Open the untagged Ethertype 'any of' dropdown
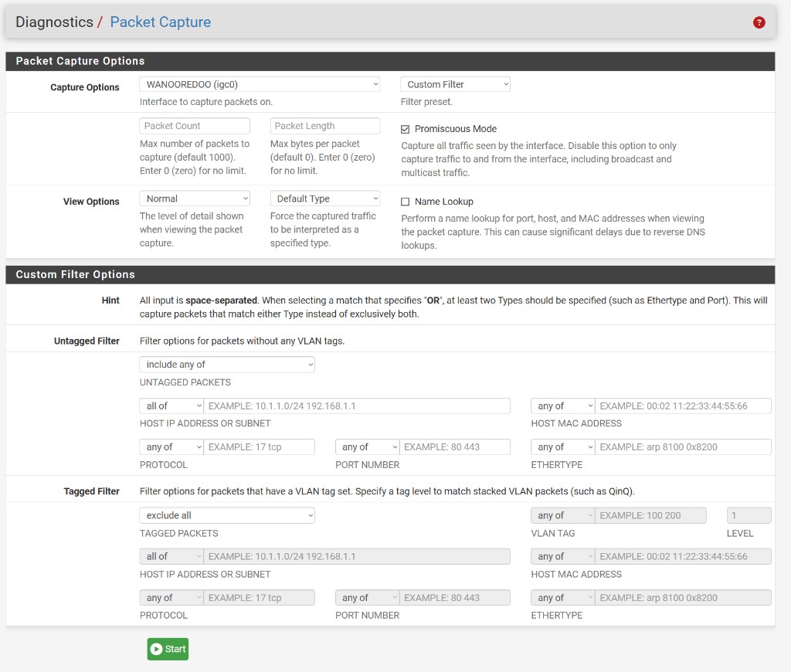The height and width of the screenshot is (672, 791). (x=563, y=446)
